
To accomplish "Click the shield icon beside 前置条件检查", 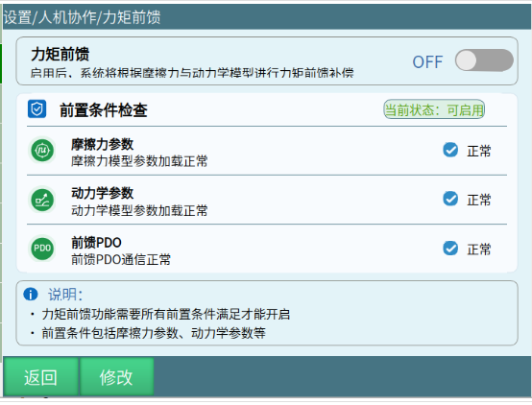I will pyautogui.click(x=37, y=109).
